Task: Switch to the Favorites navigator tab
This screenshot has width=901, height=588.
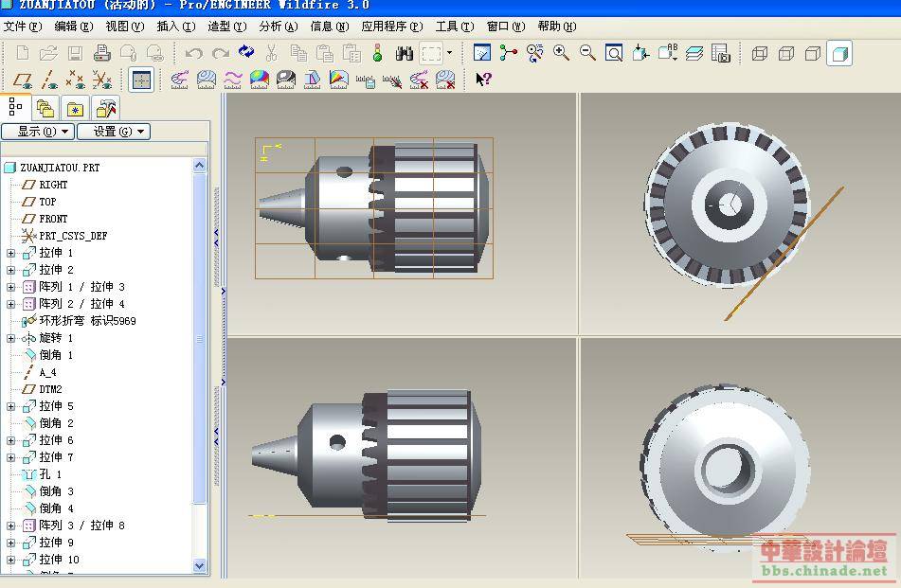Action: coord(76,109)
